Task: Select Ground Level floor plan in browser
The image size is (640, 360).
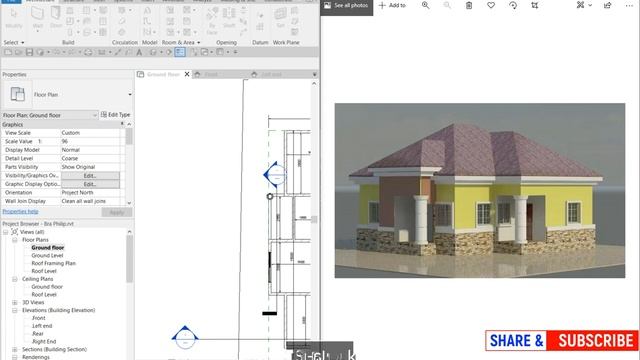Action: [x=47, y=256]
